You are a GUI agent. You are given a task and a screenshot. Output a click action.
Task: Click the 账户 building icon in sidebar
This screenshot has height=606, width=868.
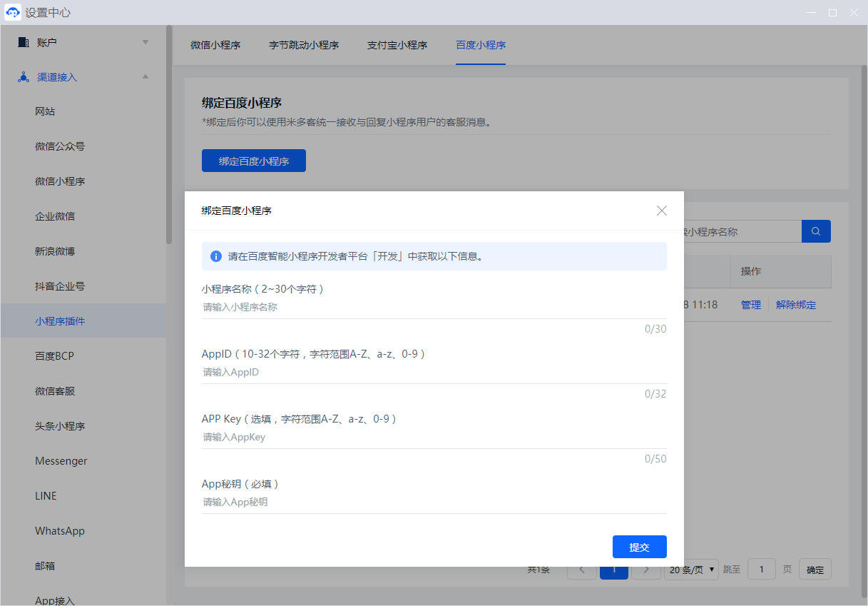coord(23,42)
